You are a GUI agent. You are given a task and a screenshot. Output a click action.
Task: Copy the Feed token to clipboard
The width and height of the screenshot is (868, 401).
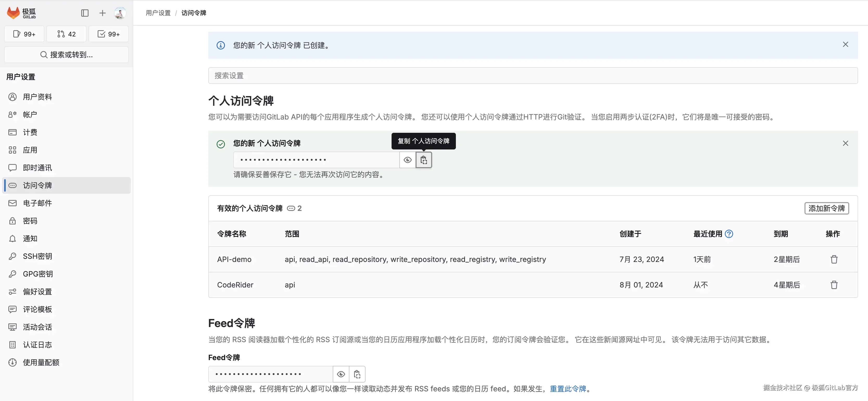pyautogui.click(x=357, y=374)
